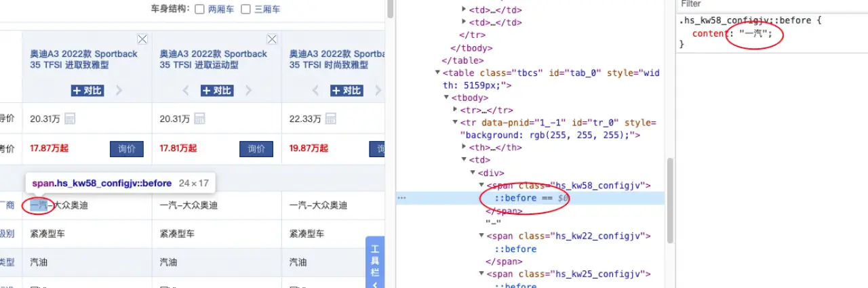
Task: Move 进取运动型 column left with arrow
Action: (x=186, y=90)
